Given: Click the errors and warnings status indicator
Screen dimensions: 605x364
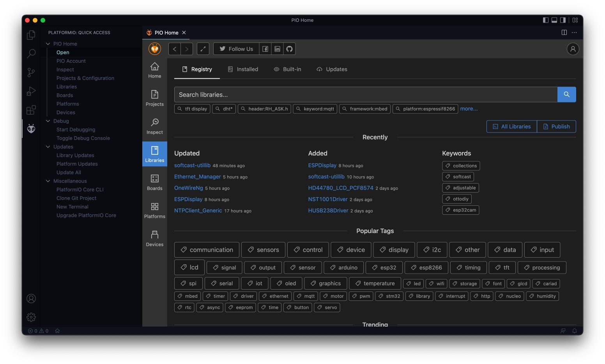Looking at the screenshot, I should [38, 331].
